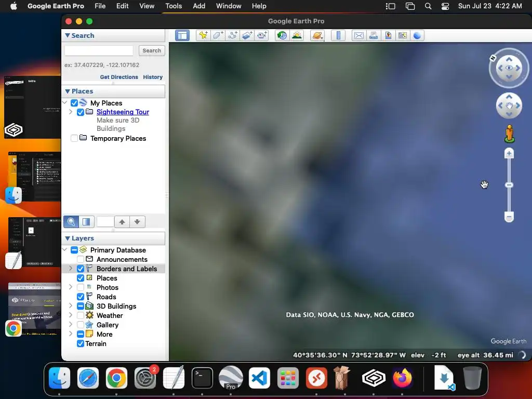Click the Get Directions link
Image resolution: width=532 pixels, height=399 pixels.
coord(119,77)
